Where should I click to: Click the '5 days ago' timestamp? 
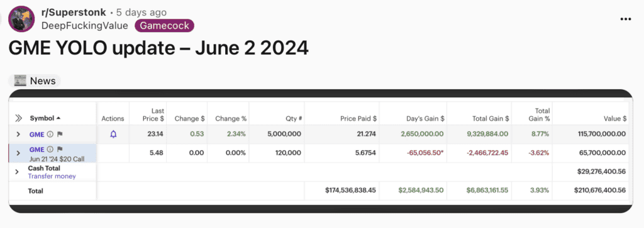tap(142, 13)
